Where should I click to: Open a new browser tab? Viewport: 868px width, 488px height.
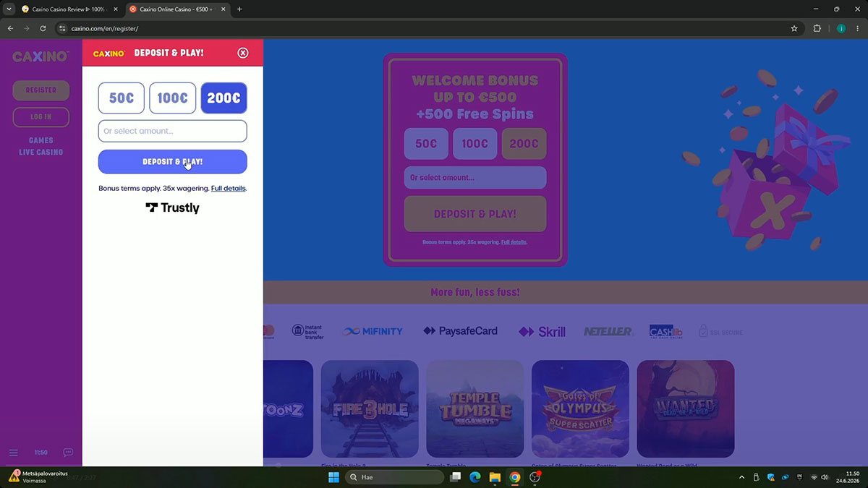tap(239, 9)
